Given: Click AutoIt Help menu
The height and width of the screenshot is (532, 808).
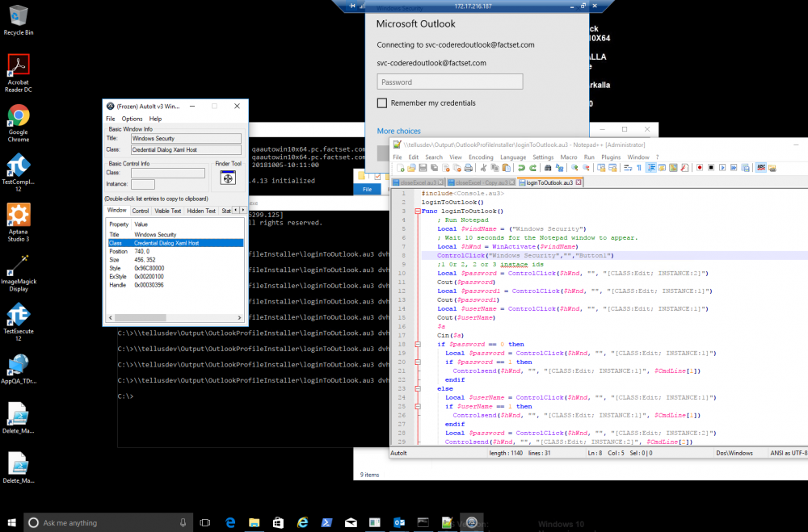Looking at the screenshot, I should coord(155,119).
